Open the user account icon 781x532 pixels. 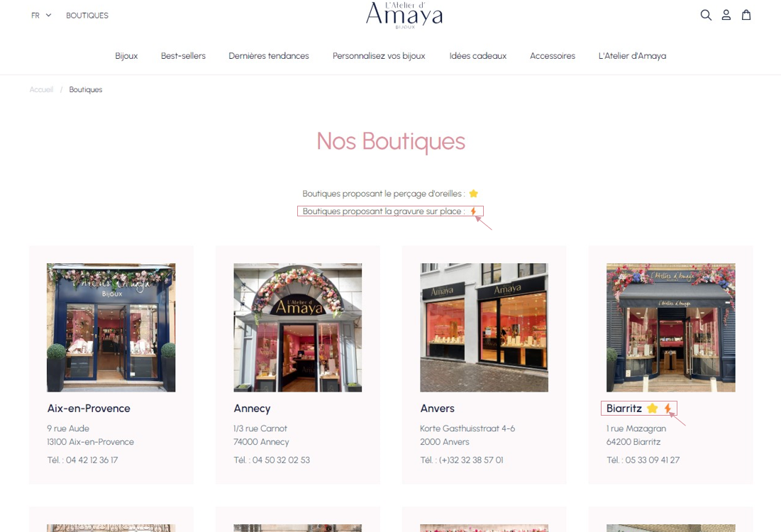click(x=726, y=15)
